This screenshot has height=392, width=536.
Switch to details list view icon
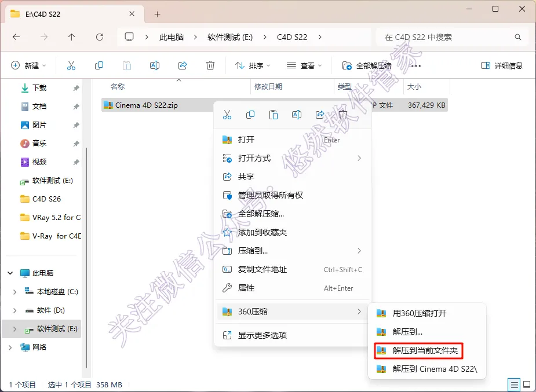point(515,385)
